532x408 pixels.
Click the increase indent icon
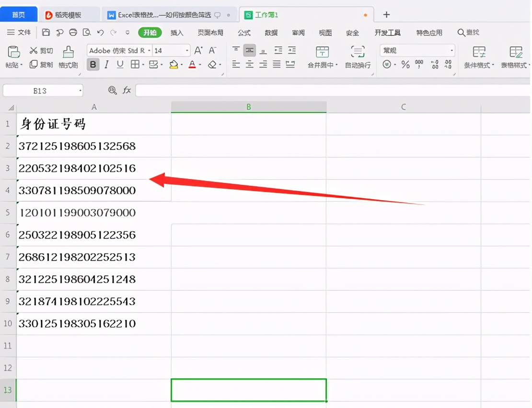[292, 50]
